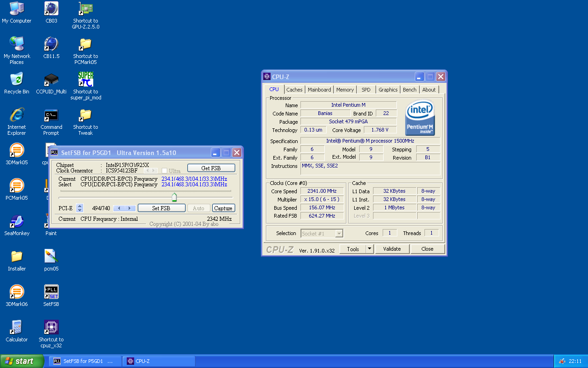This screenshot has height=368, width=588.
Task: Click the PCI-E spinner control in SetFSB
Action: (79, 208)
